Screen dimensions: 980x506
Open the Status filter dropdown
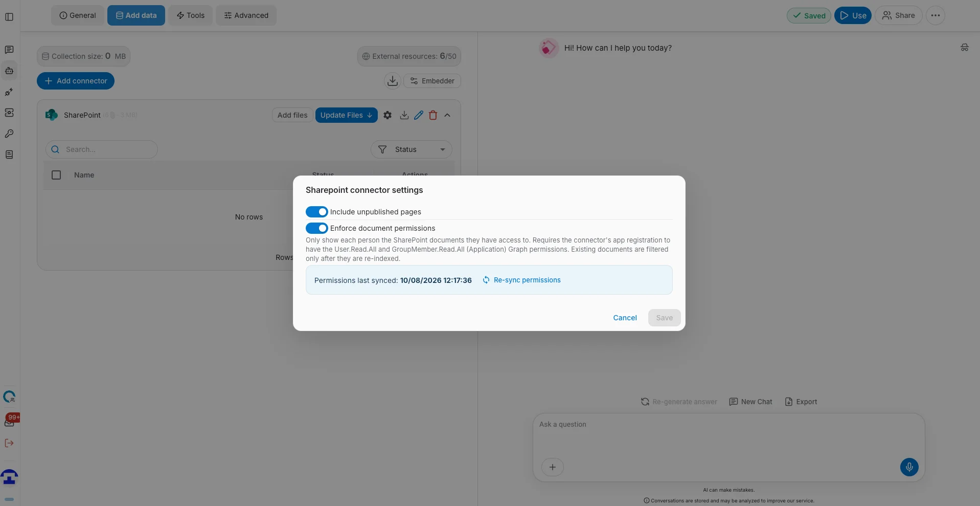tap(412, 149)
